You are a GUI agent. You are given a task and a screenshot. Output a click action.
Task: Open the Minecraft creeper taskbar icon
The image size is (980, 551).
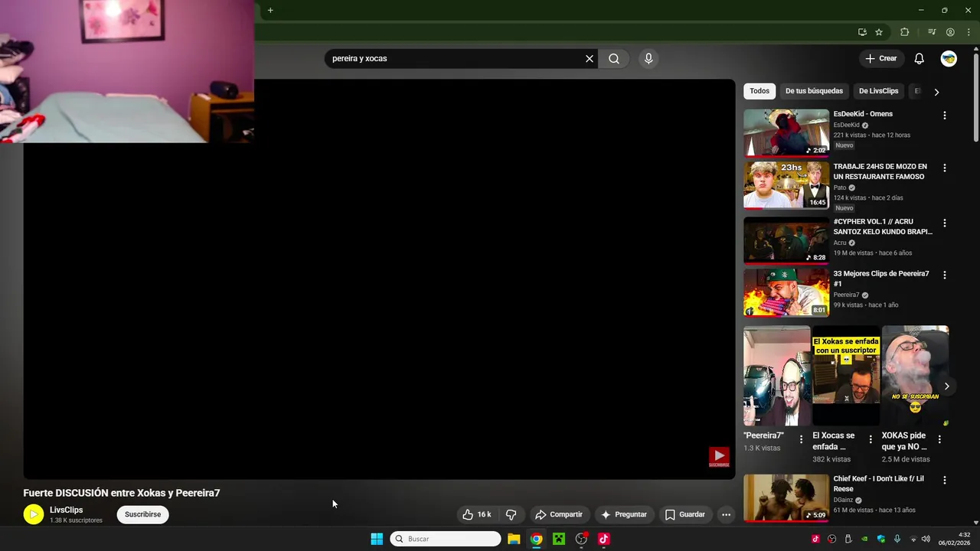[x=559, y=539]
